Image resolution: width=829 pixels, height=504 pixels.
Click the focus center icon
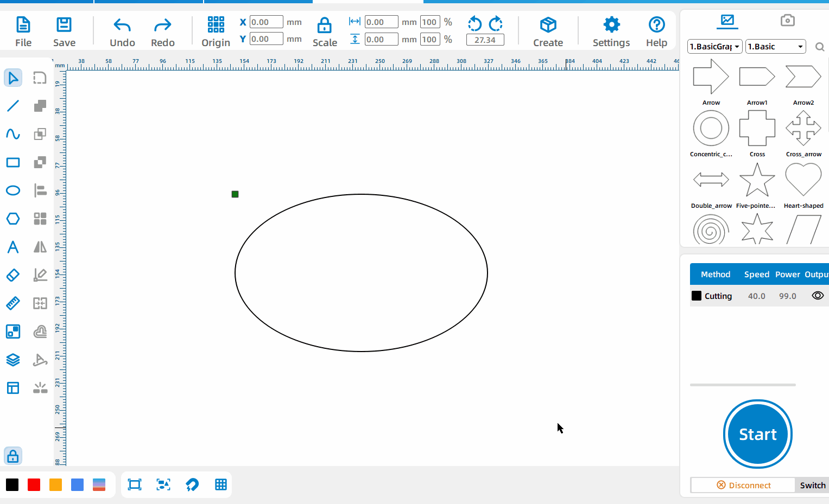pyautogui.click(x=163, y=484)
